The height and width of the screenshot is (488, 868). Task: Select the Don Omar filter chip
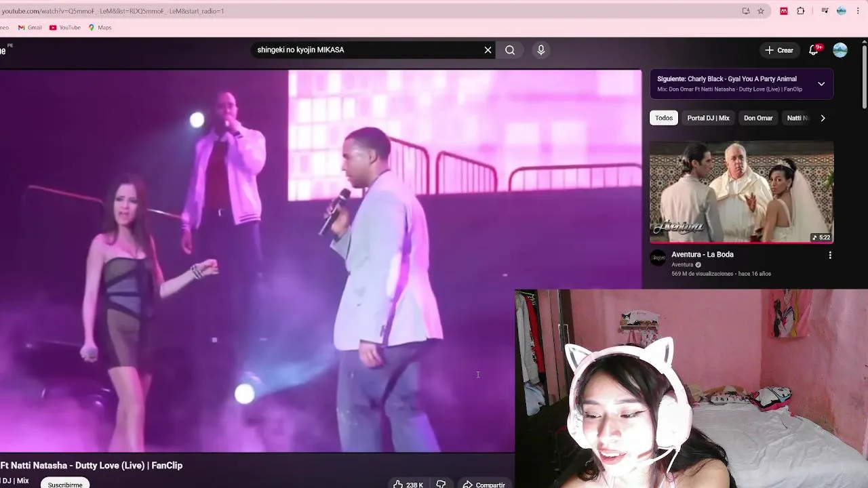[x=758, y=118]
